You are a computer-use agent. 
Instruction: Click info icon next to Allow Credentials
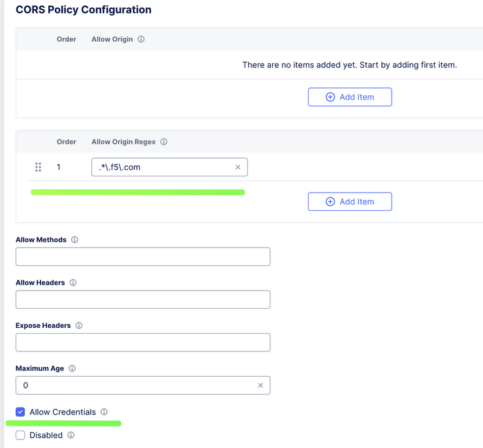[x=104, y=412]
